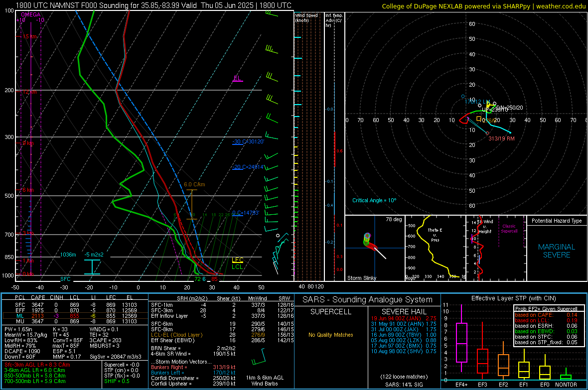This screenshot has width=588, height=390.
Task: Click the "1km & 6km AGL Wind Barbs" caption
Action: pyautogui.click(x=265, y=381)
